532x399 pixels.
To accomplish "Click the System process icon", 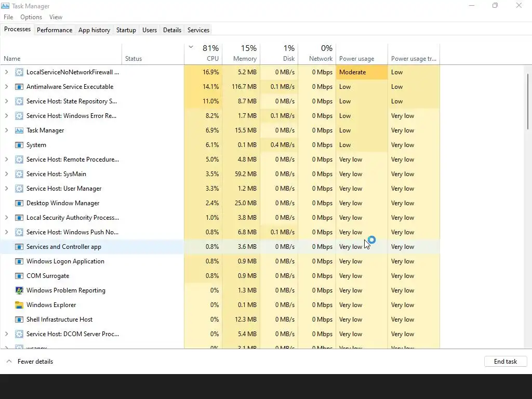I will 19,145.
